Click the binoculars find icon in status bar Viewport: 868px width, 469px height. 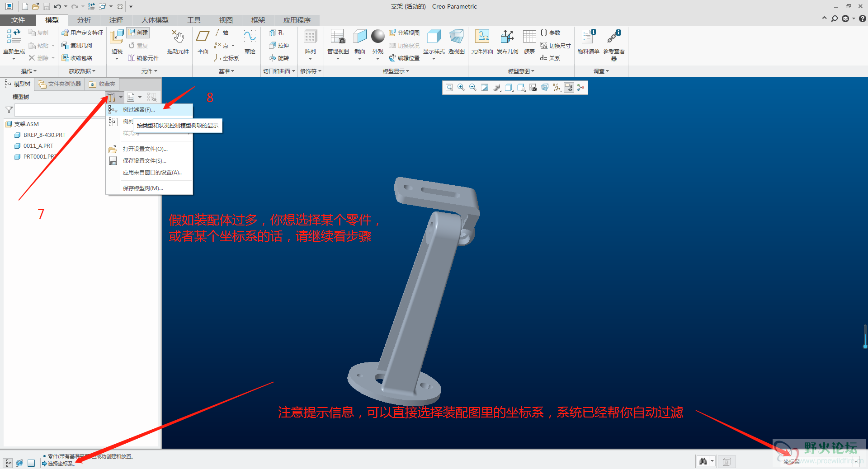click(703, 461)
